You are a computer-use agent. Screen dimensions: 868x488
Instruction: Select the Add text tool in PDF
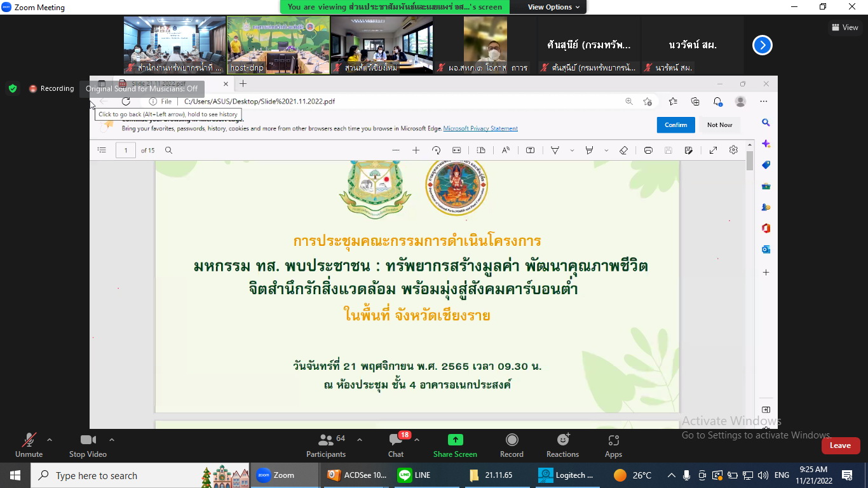click(x=530, y=151)
